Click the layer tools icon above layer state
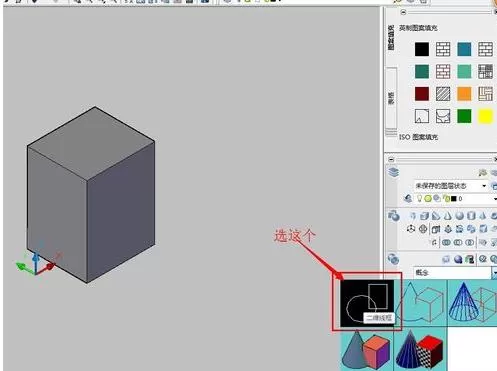Screen dimensions: 497x371 click(483, 172)
